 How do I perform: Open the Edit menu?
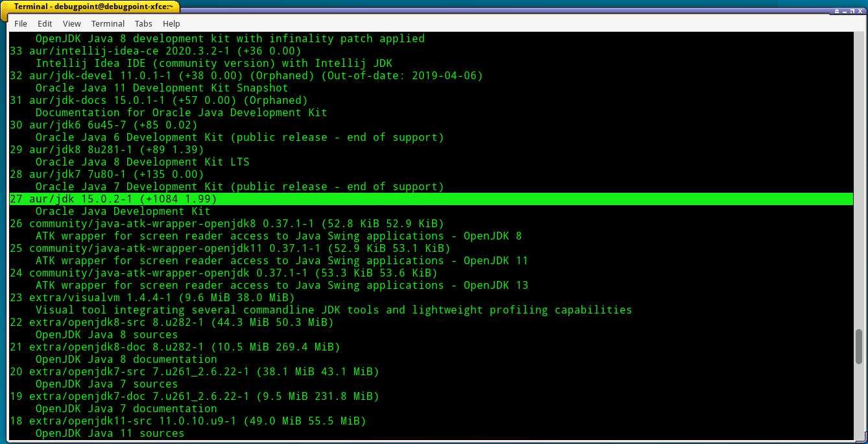(x=44, y=23)
